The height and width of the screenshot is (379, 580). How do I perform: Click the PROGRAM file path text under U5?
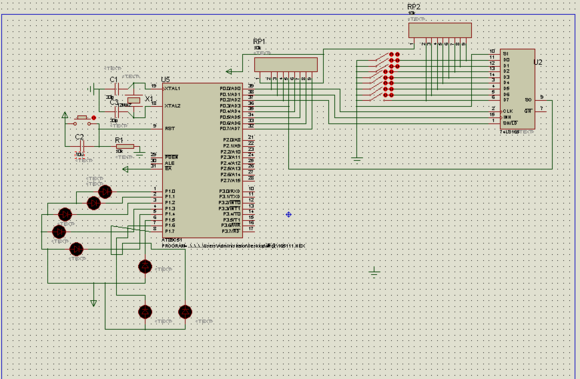(x=233, y=246)
